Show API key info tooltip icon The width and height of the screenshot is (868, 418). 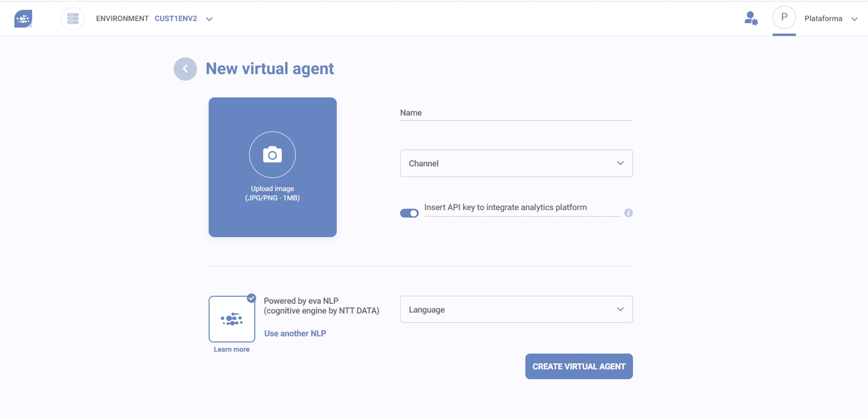628,213
